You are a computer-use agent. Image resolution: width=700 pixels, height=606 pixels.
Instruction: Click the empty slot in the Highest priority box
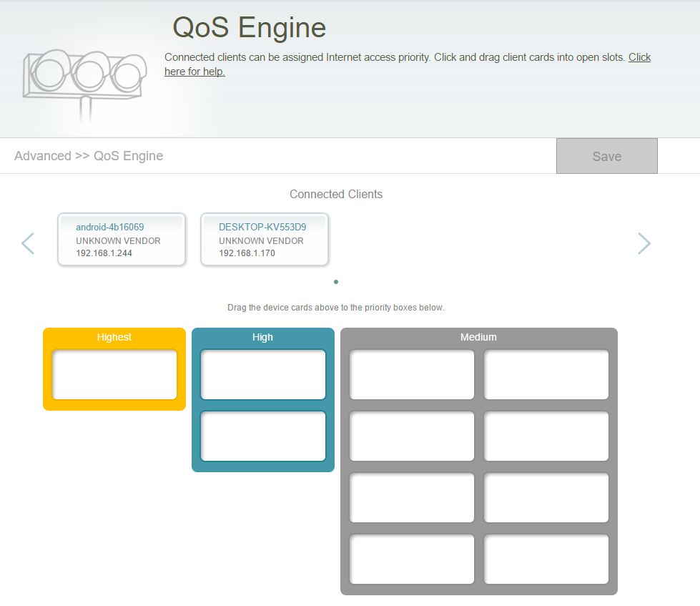tap(114, 375)
